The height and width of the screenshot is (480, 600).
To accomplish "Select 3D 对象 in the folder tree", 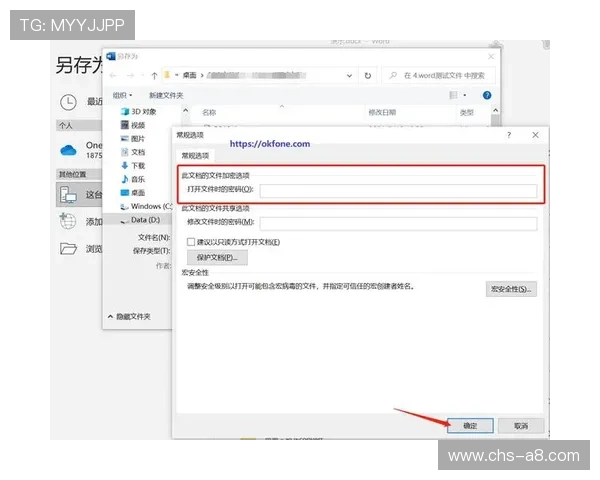I will point(139,111).
